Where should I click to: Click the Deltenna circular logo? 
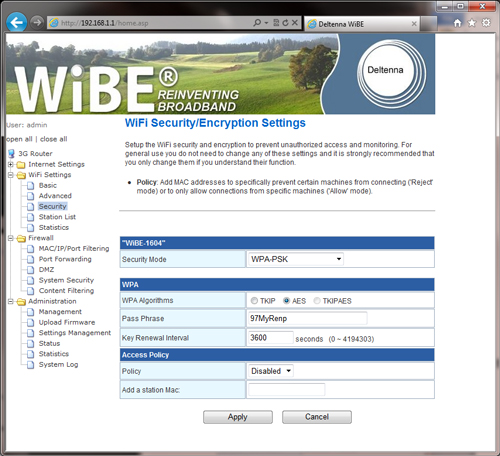click(391, 74)
